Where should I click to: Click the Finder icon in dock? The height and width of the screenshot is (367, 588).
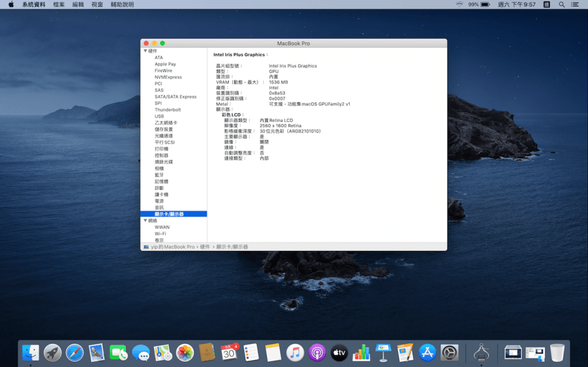pos(31,352)
